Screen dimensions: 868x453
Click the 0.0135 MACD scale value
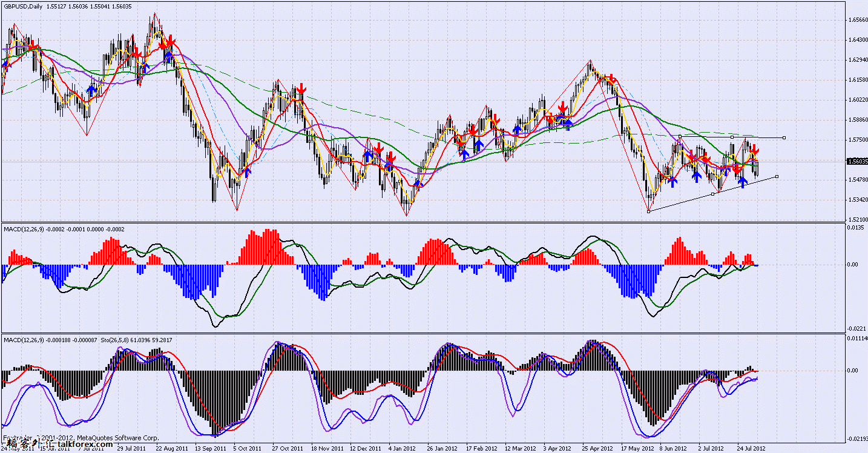[855, 229]
